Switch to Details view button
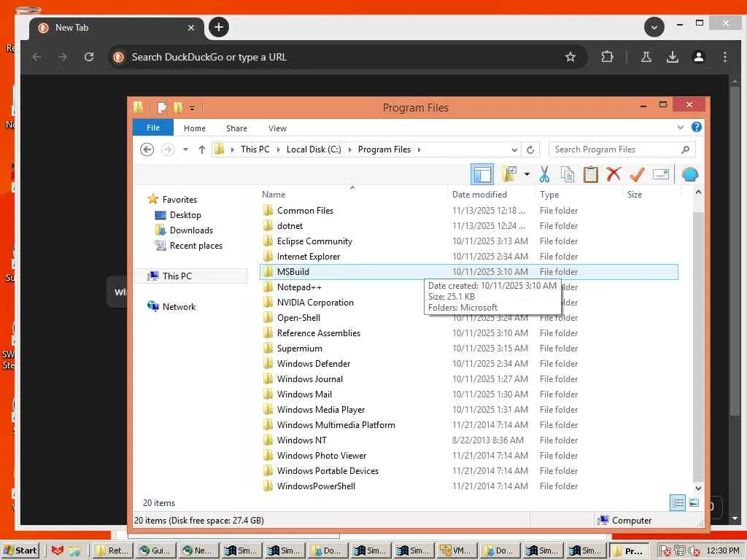Screen dimensions: 747x560 [678, 502]
